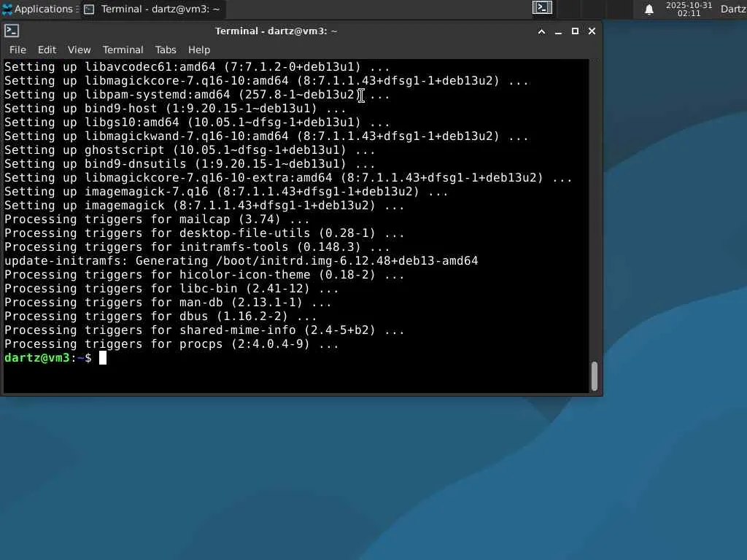Click 'Processing triggers for desktop-file-utils' line
Screen dimensions: 747x560
(x=204, y=233)
